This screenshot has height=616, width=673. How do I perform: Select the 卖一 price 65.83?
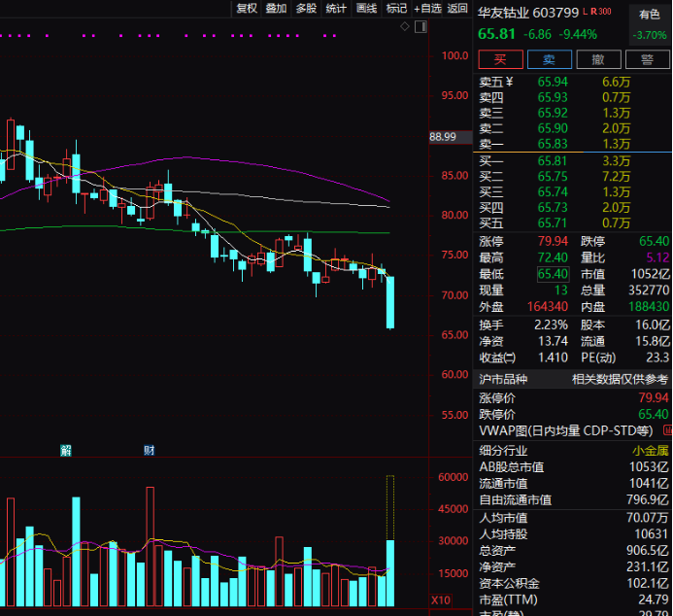point(553,144)
